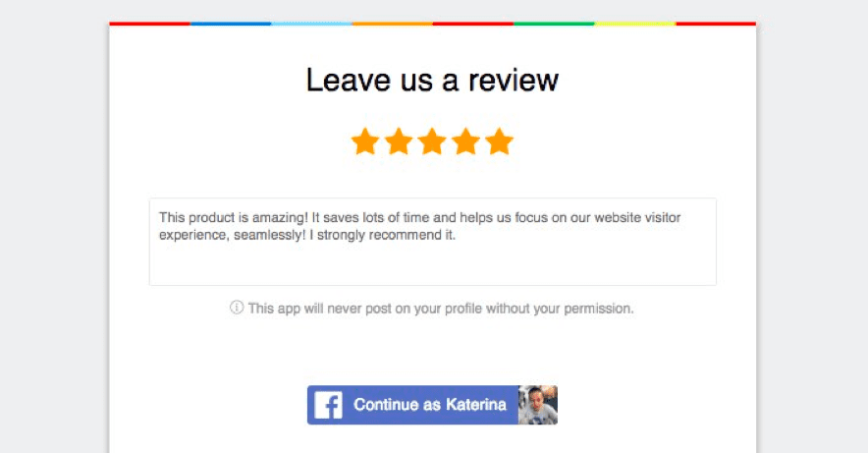
Task: Select the second star rating
Action: coord(399,142)
